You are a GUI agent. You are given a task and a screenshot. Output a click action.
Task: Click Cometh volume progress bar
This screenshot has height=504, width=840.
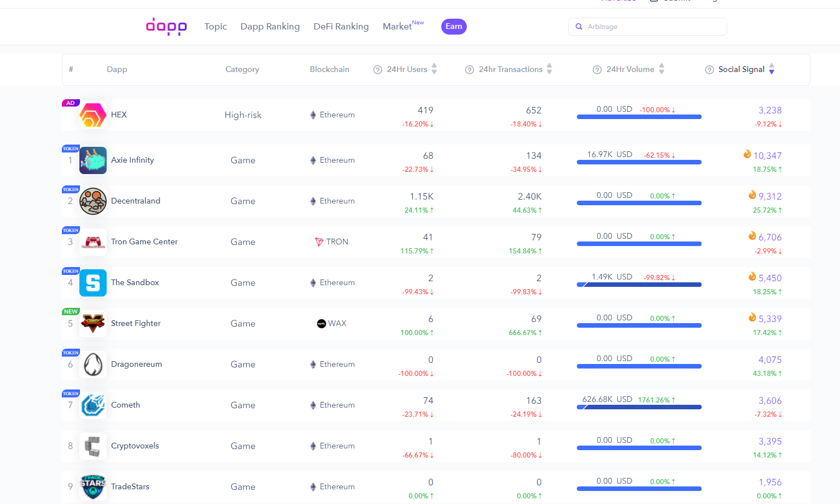(639, 407)
